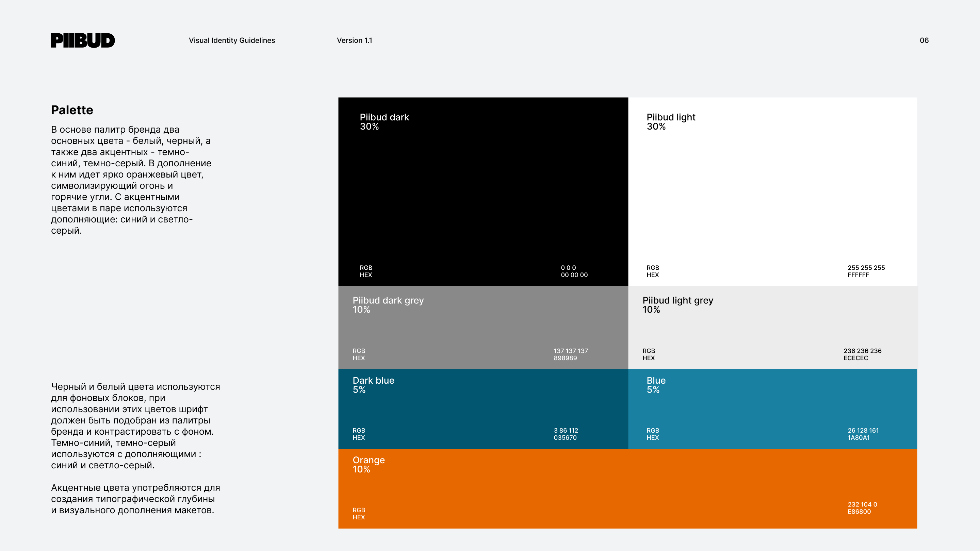Click the Visual Identity Guidelines text
The image size is (980, 551).
(232, 40)
